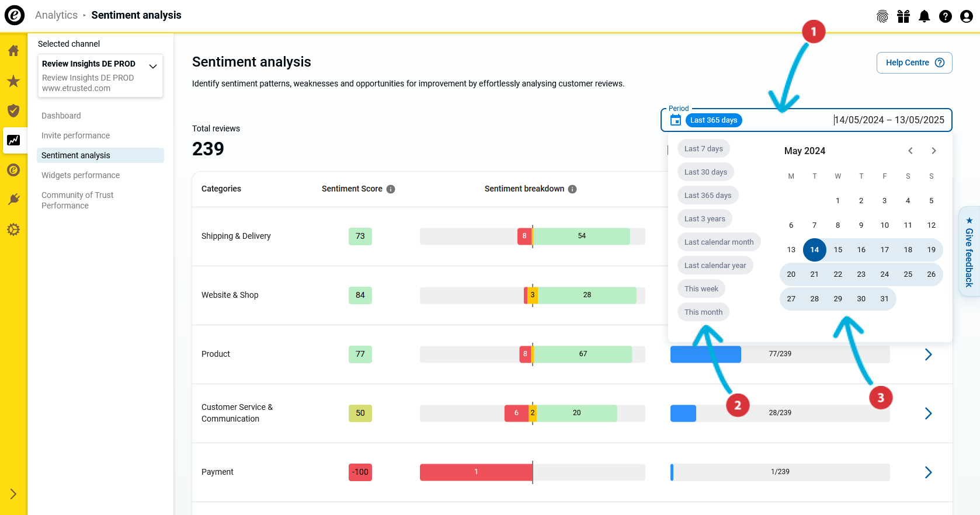
Task: Click the Payment score -100
Action: pyautogui.click(x=360, y=472)
